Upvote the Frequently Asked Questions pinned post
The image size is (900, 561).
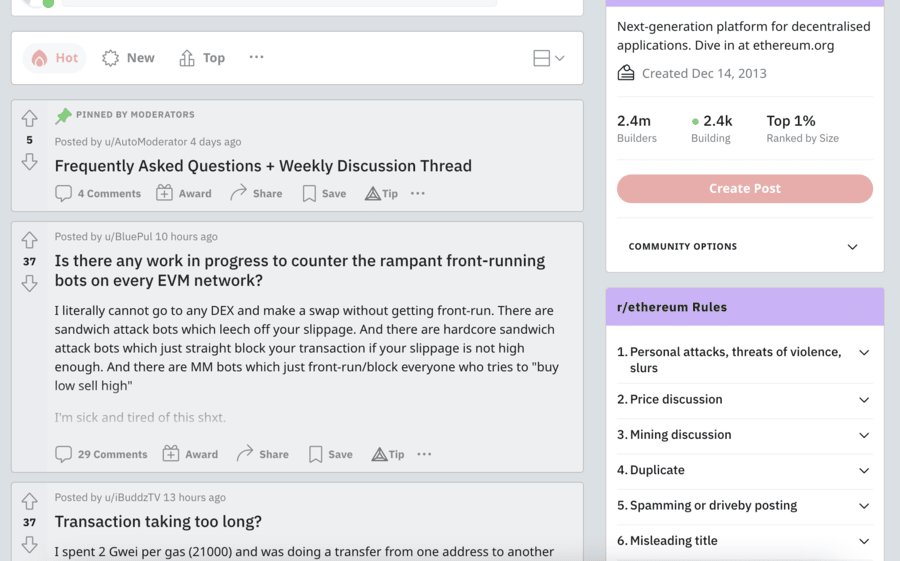(29, 118)
